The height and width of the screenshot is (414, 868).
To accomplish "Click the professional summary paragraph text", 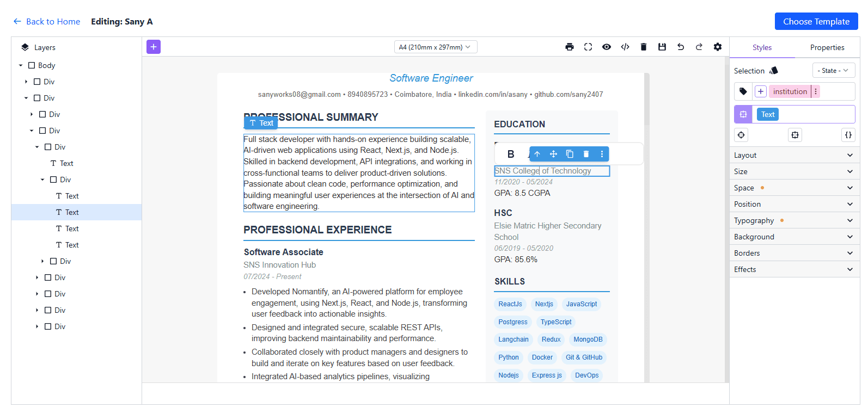I will pos(359,172).
